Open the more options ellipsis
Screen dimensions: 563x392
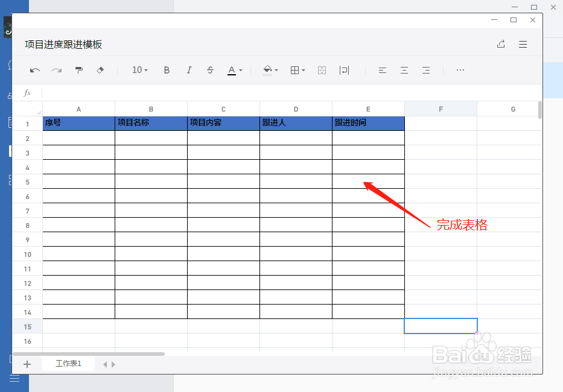point(460,70)
